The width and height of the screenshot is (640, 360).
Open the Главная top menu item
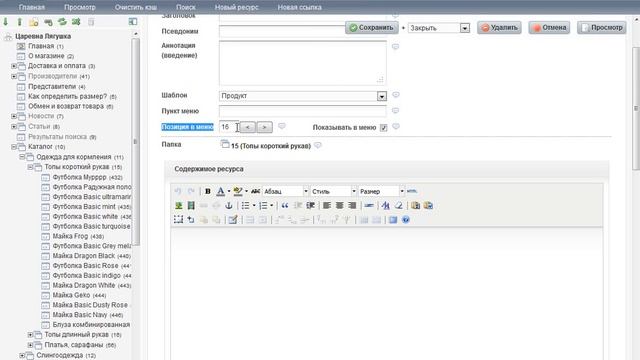[31, 7]
